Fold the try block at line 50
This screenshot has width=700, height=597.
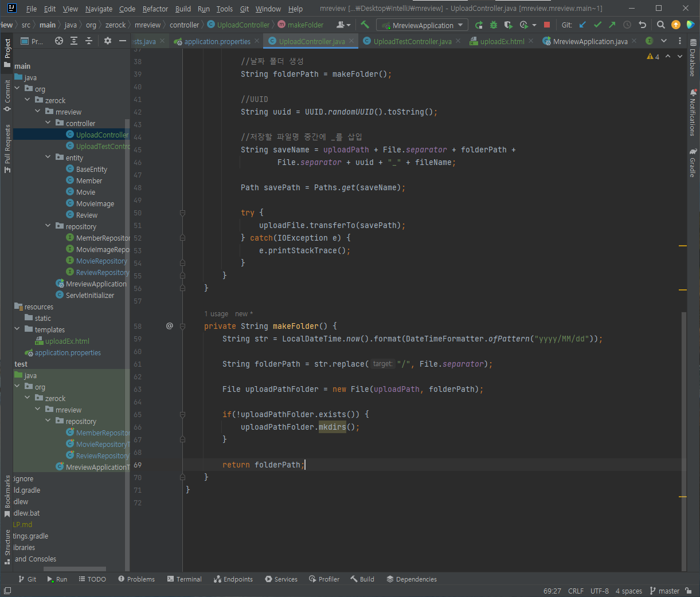[x=182, y=213]
